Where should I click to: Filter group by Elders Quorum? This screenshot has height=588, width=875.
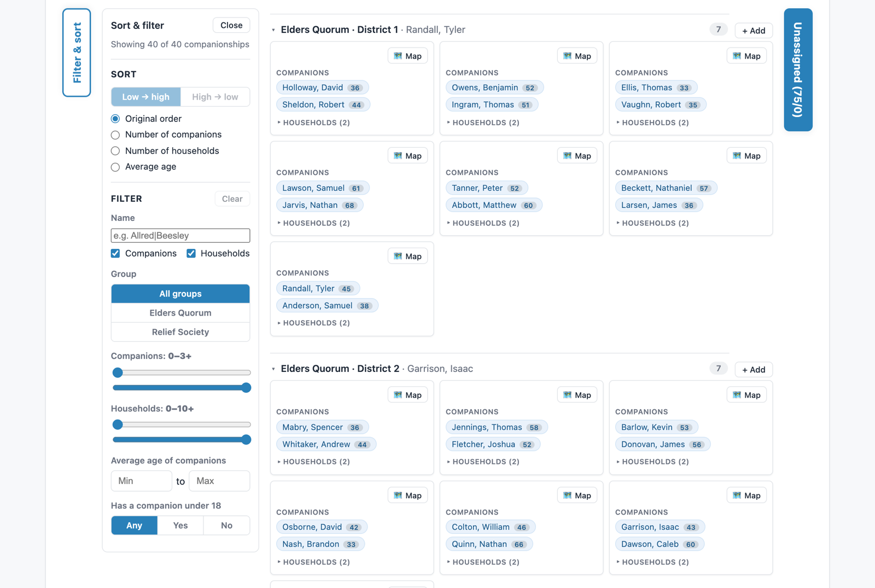click(180, 313)
